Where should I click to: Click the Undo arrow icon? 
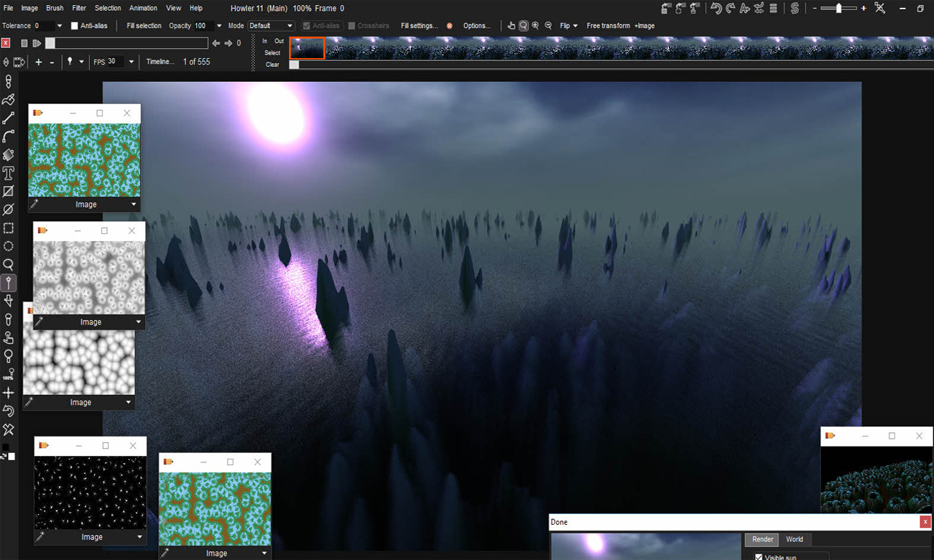716,9
